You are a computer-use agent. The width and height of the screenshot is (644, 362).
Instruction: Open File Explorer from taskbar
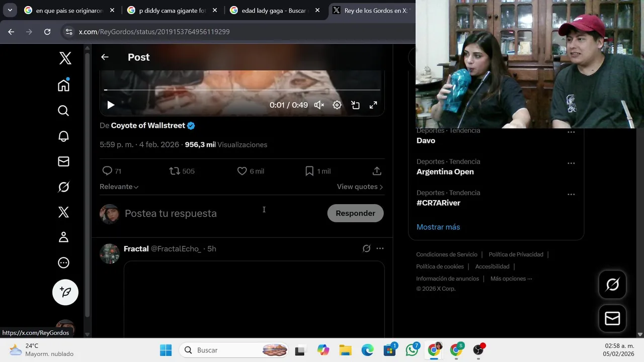tap(345, 350)
